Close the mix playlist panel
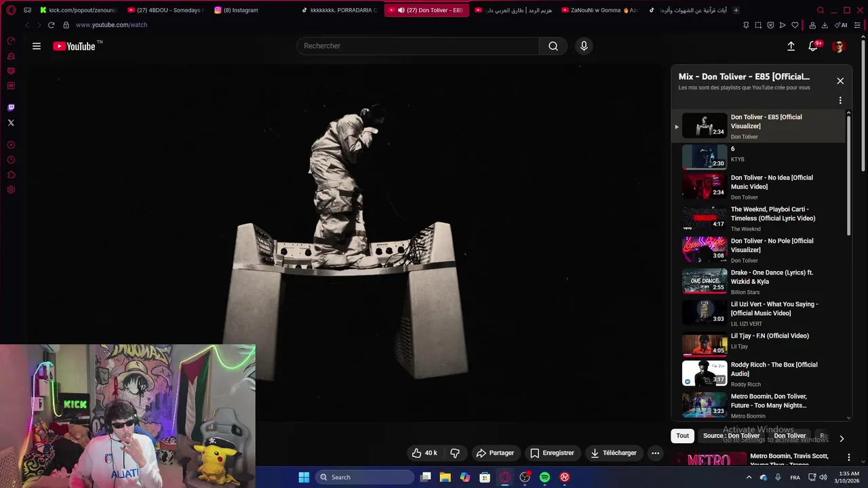The height and width of the screenshot is (488, 868). pyautogui.click(x=840, y=81)
